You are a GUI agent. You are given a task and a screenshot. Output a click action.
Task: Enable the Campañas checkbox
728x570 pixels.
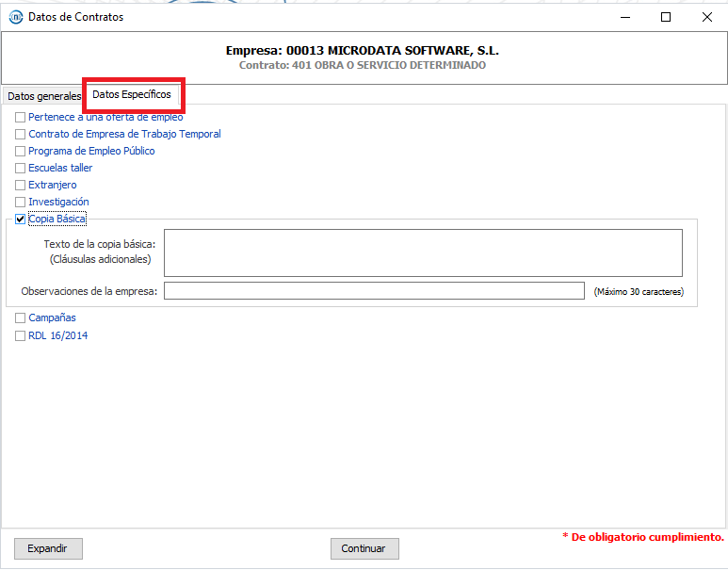[x=21, y=318]
